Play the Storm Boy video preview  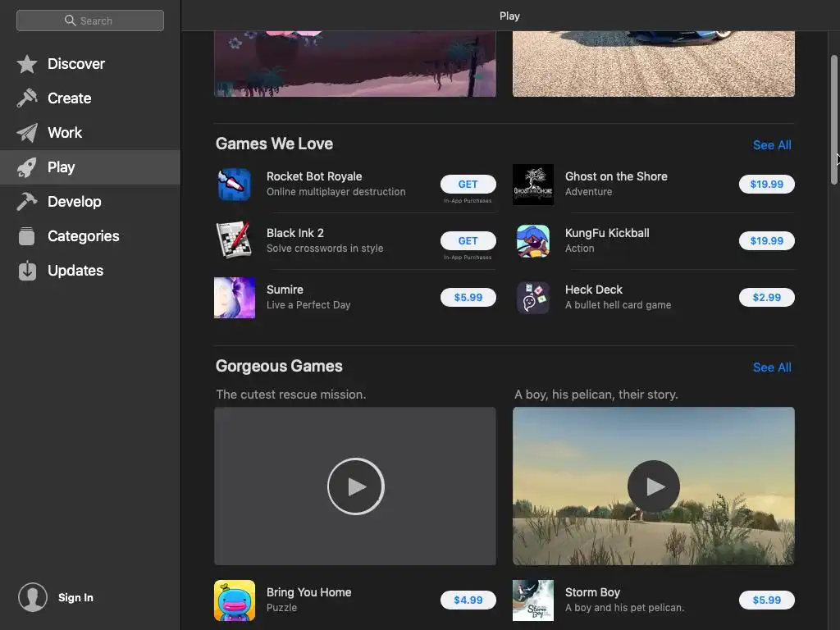pos(654,486)
